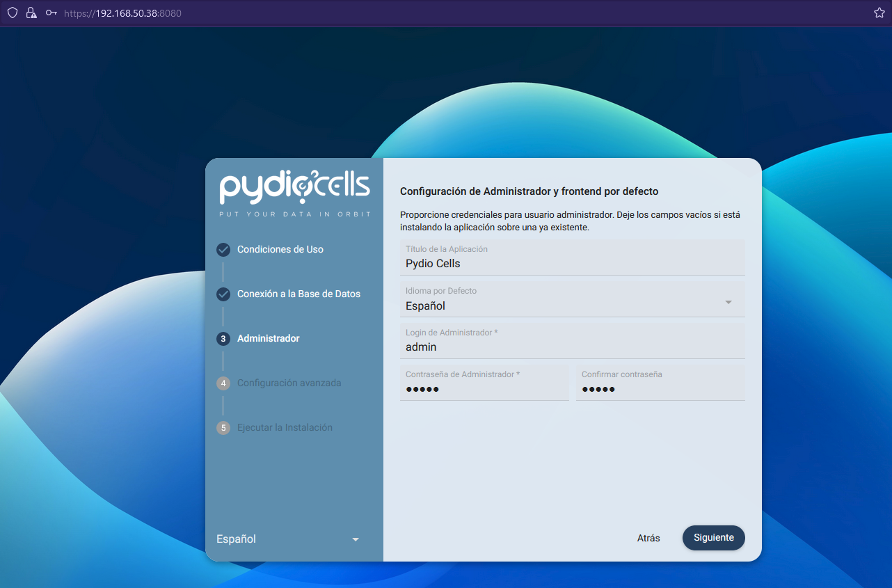The height and width of the screenshot is (588, 892).
Task: Click the sidebar language dropdown arrow
Action: pyautogui.click(x=356, y=539)
